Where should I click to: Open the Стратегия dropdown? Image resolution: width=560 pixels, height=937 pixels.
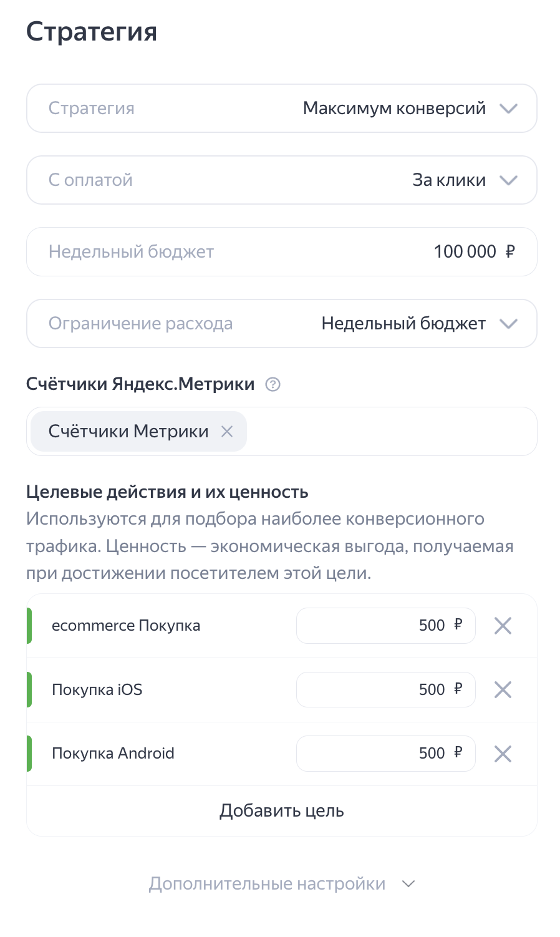tap(281, 109)
